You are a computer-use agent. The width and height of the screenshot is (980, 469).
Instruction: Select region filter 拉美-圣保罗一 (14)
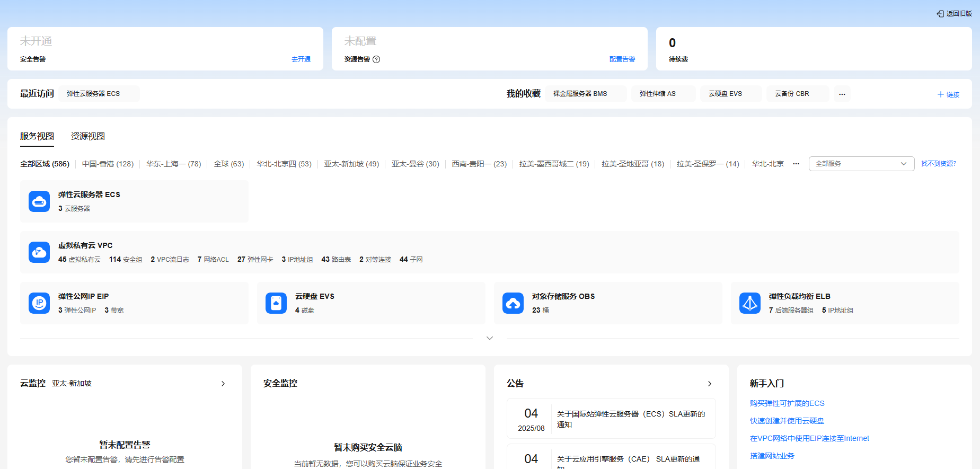[x=708, y=164]
